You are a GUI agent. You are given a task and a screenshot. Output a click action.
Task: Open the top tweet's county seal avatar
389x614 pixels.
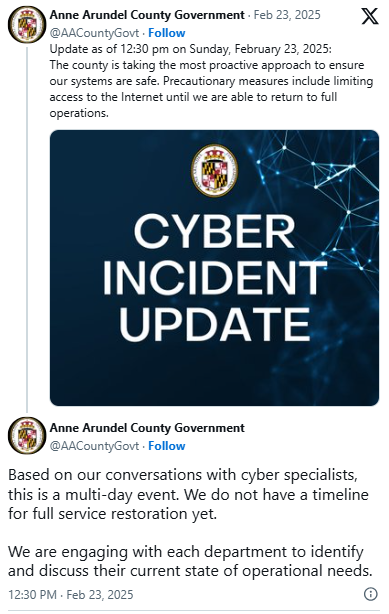point(27,25)
